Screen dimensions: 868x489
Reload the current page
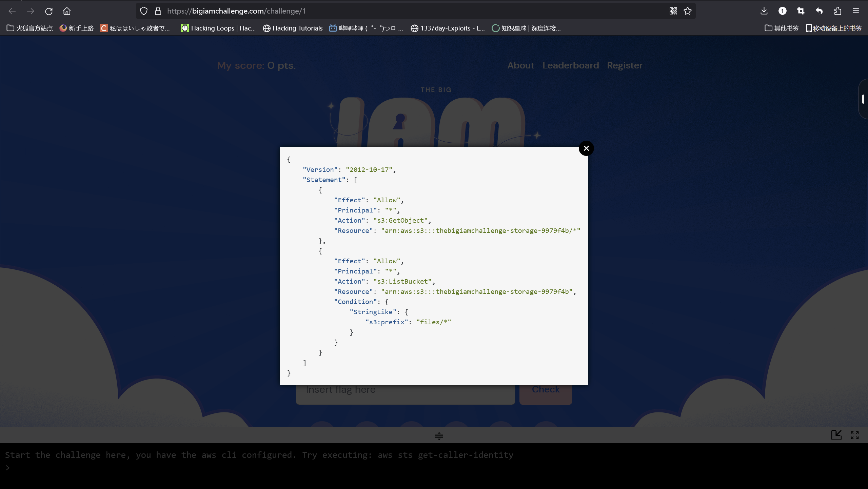49,11
